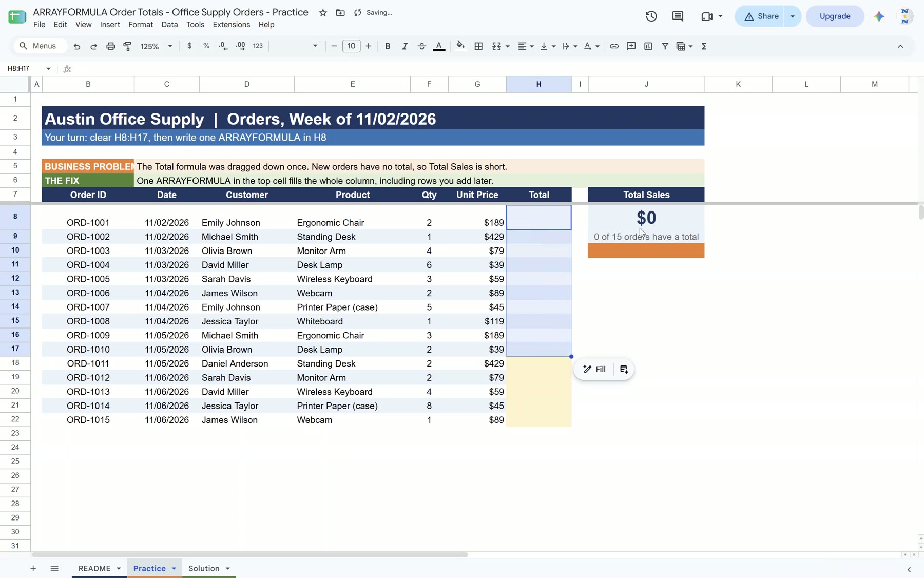
Task: Open Gemini sparkle icon
Action: point(879,16)
